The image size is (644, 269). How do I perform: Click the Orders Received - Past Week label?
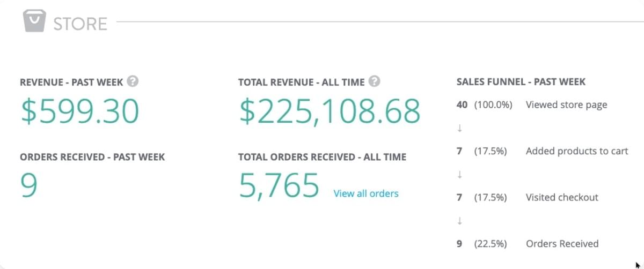coord(92,157)
